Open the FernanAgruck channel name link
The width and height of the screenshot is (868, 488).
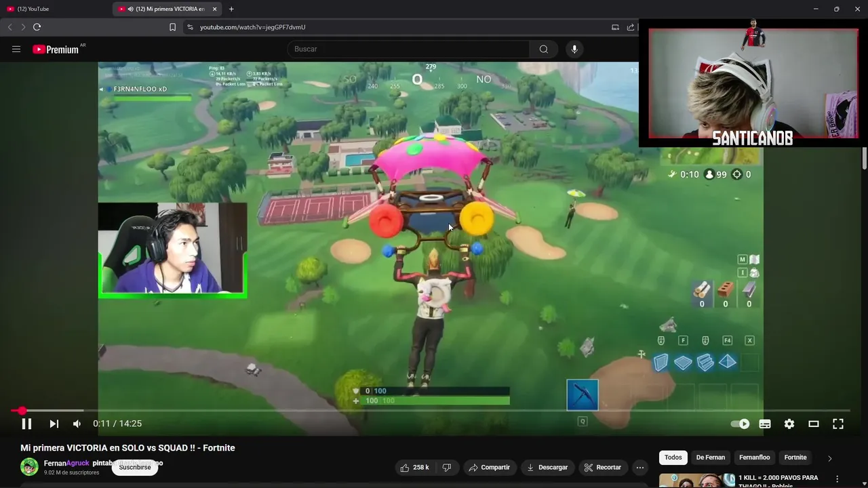[66, 464]
